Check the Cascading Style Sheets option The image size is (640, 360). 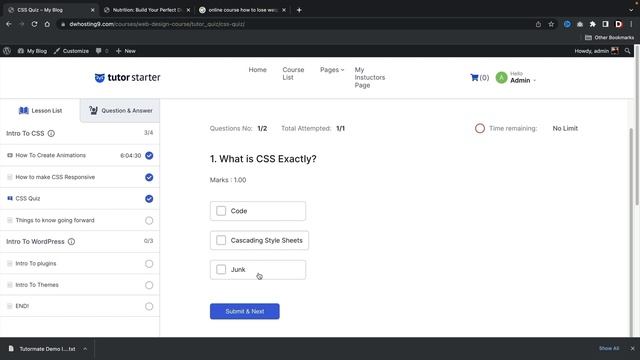click(221, 240)
